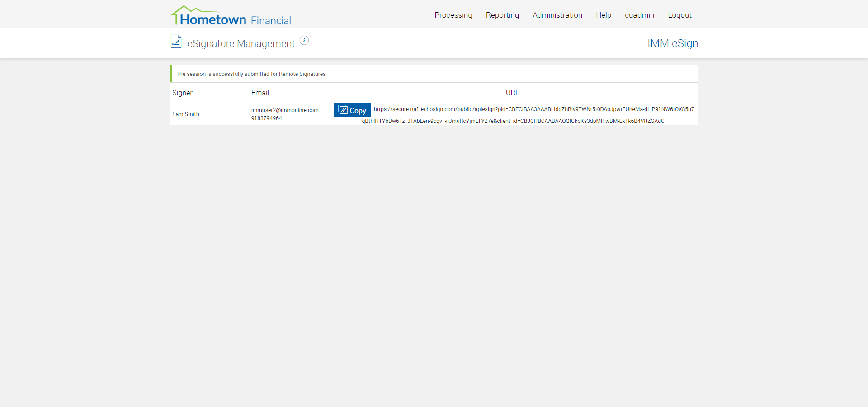Open the Administration menu
The height and width of the screenshot is (407, 868).
coord(557,15)
